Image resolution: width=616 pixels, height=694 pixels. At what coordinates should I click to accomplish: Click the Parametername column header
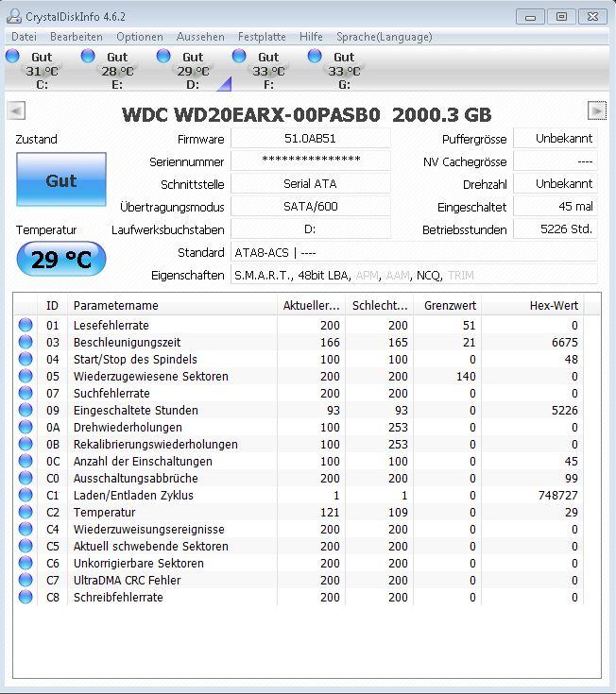click(x=172, y=305)
